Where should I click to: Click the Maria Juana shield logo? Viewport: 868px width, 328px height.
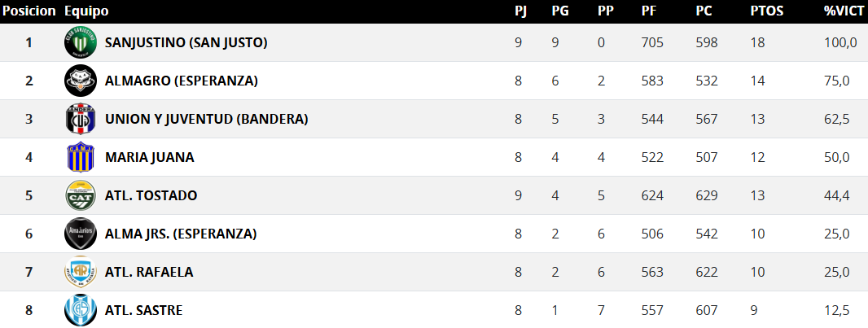pyautogui.click(x=81, y=157)
